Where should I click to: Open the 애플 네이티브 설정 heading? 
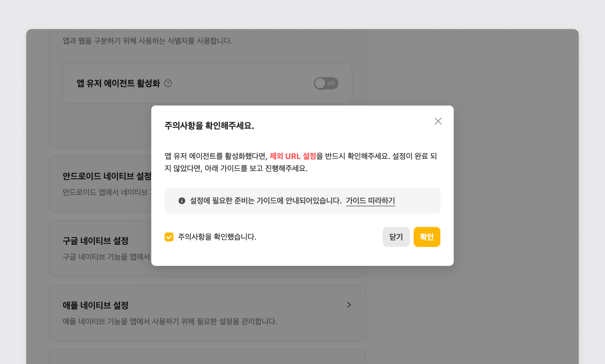click(x=96, y=305)
